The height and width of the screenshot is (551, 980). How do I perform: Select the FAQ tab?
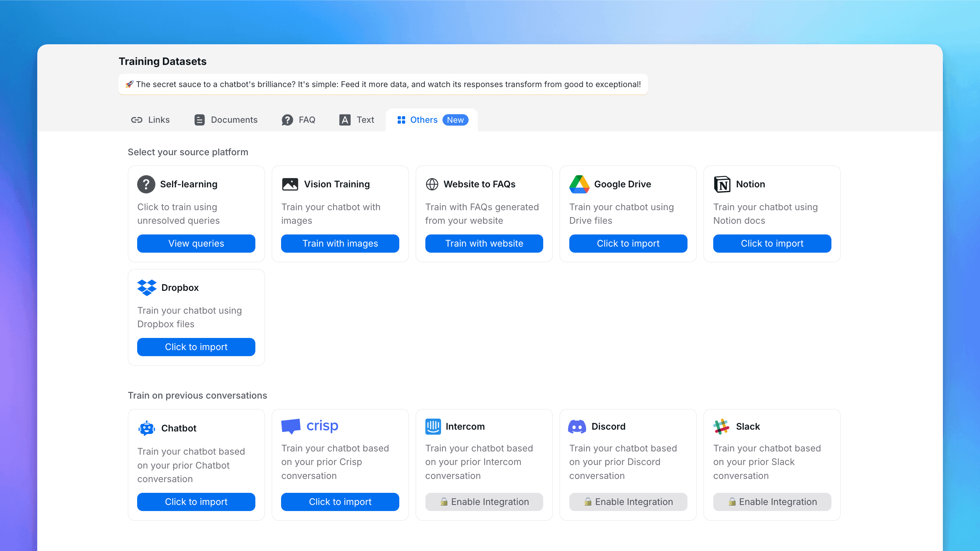click(x=298, y=120)
